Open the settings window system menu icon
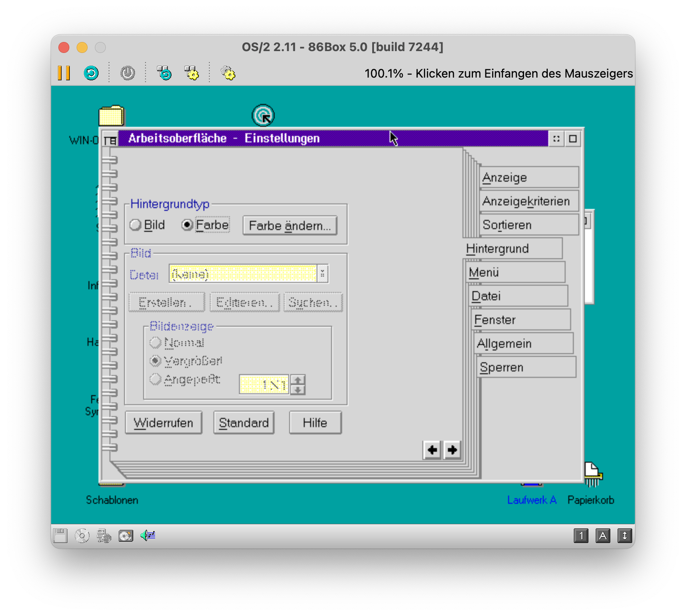Image resolution: width=686 pixels, height=616 pixels. [x=110, y=140]
